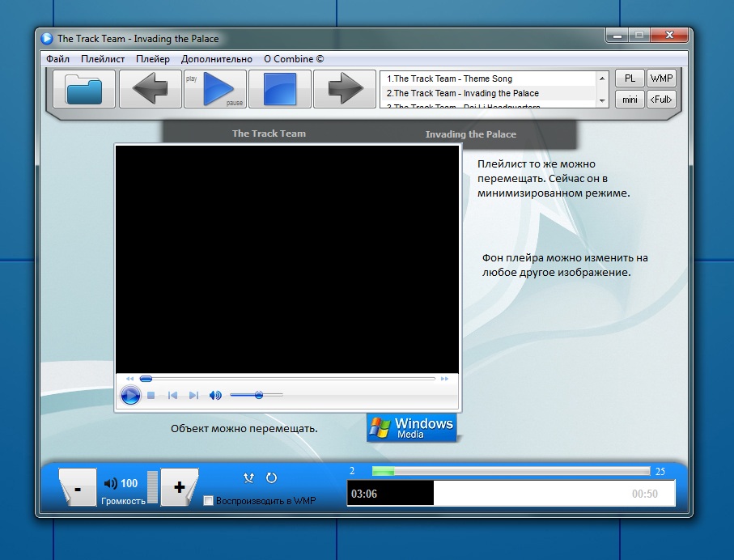Image resolution: width=734 pixels, height=560 pixels.
Task: Click the small stop button in embedded player
Action: pos(151,396)
